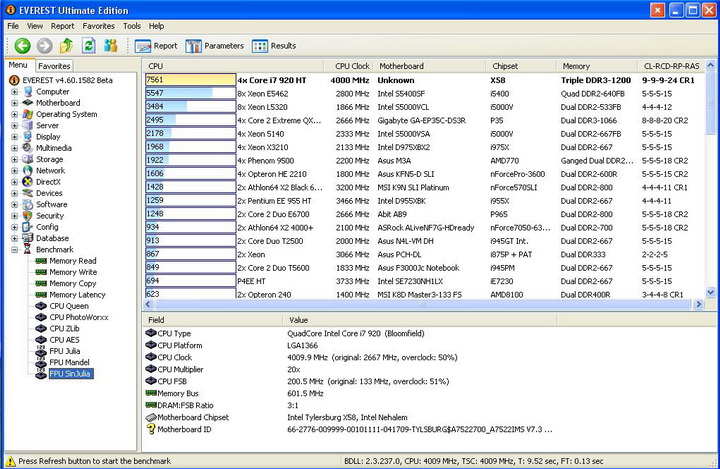The image size is (720, 469).
Task: Click the 5547 score bar
Action: click(x=191, y=93)
